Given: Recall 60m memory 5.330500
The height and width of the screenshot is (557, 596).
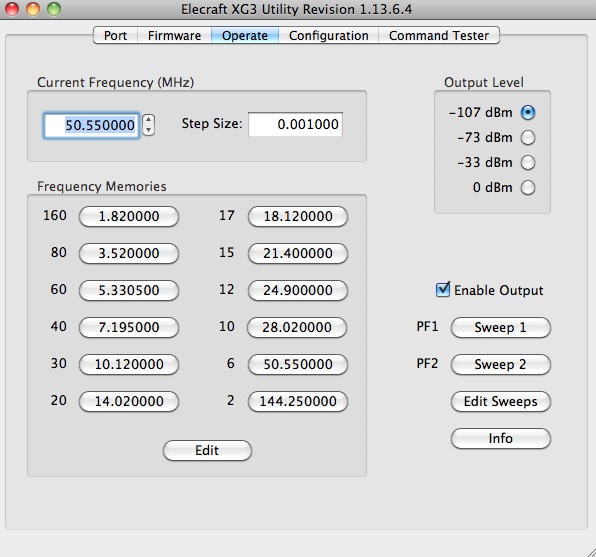Looking at the screenshot, I should [129, 290].
